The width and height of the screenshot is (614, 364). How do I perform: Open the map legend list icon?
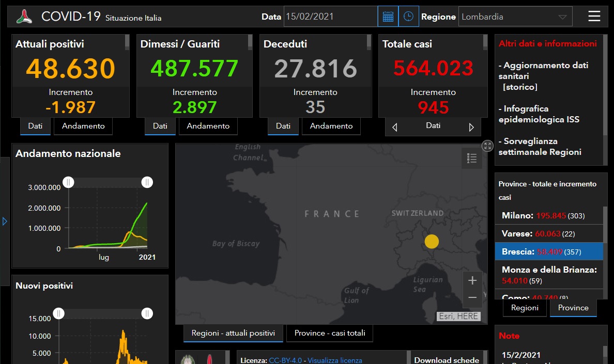pyautogui.click(x=471, y=159)
